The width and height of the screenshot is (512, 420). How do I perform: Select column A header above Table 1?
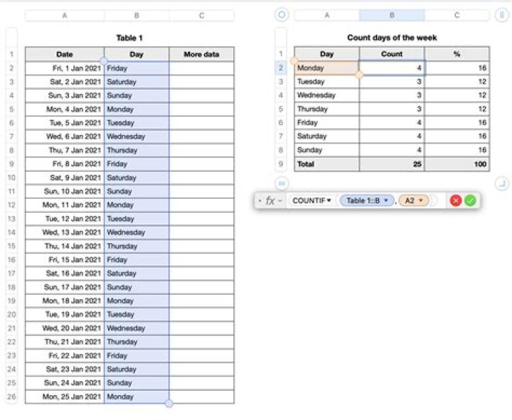tap(65, 15)
